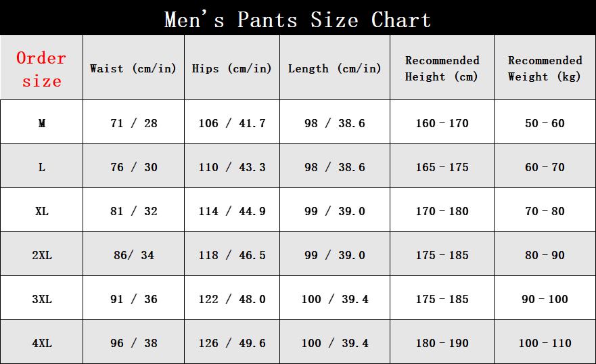This screenshot has width=596, height=364.
Task: Select the XL size row label
Action: (x=42, y=211)
